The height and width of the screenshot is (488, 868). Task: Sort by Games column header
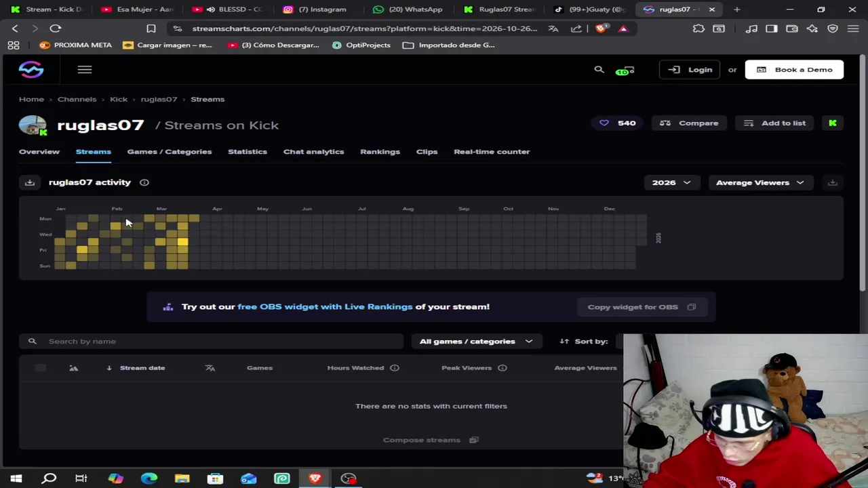(x=260, y=368)
